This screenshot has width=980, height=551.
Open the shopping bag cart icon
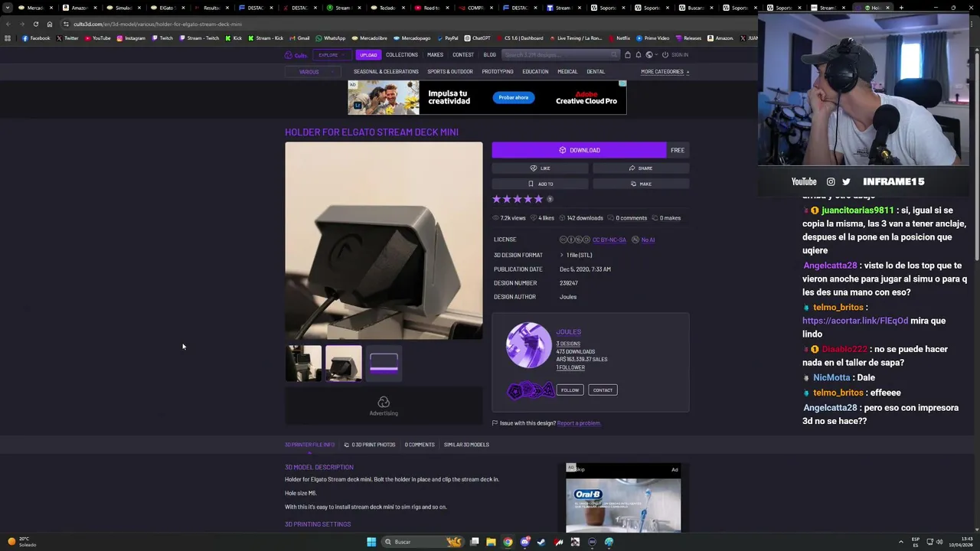[628, 55]
